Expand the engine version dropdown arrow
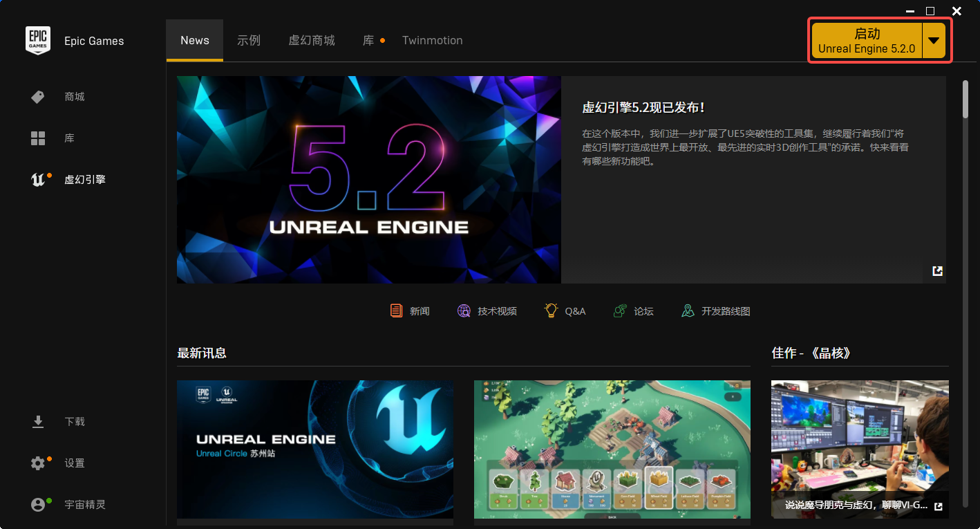Viewport: 980px width, 529px height. coord(934,41)
